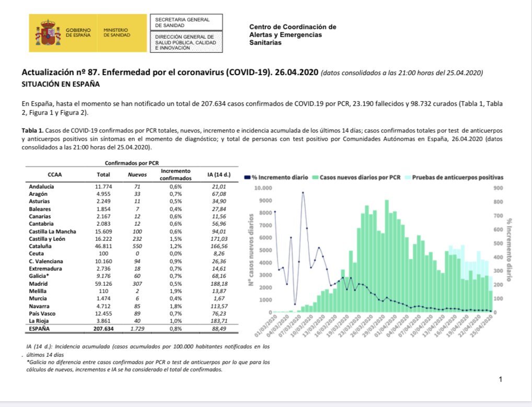Click the Actualización nº 87 title

pos(170,73)
